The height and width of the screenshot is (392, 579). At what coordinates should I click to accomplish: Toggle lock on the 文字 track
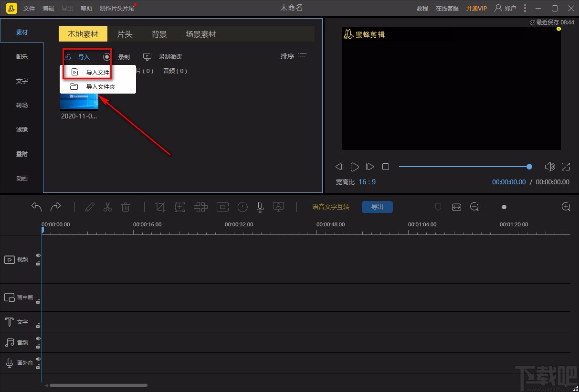point(38,326)
